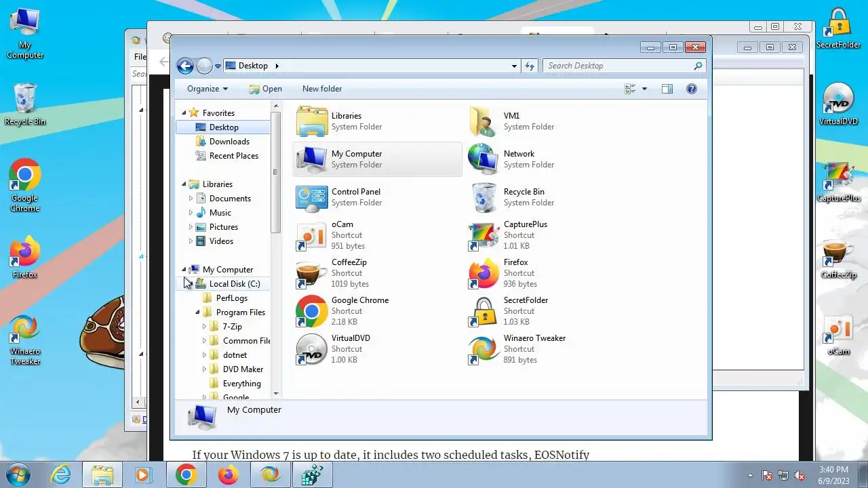Viewport: 868px width, 488px height.
Task: Select the Control Panel icon
Action: (312, 197)
